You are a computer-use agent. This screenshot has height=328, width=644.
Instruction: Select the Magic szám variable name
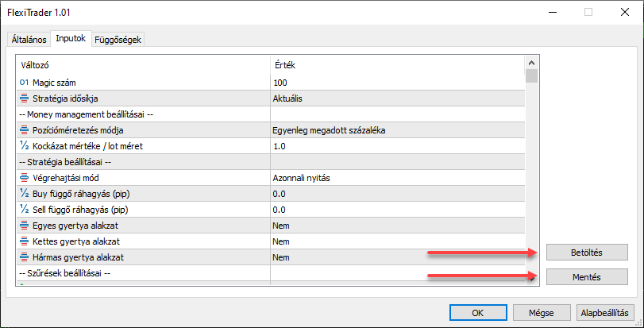pos(54,83)
